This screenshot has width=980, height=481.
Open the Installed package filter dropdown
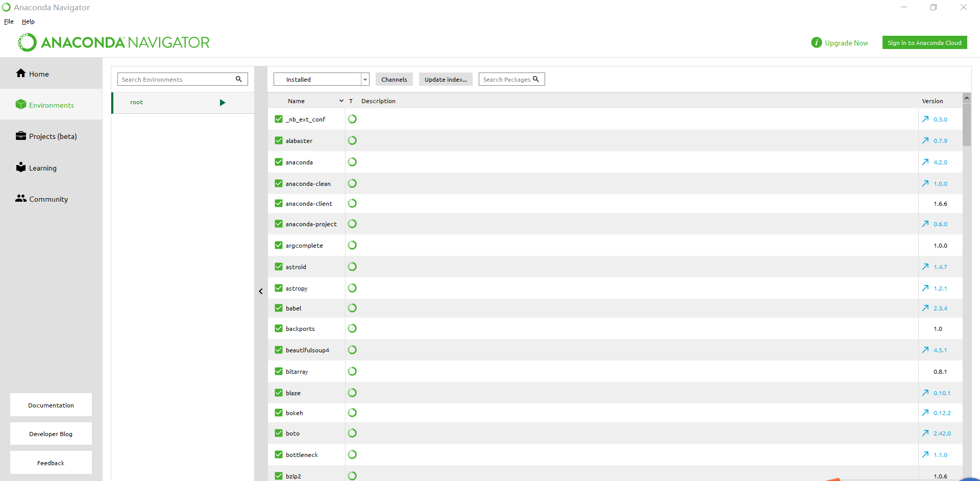[x=322, y=79]
